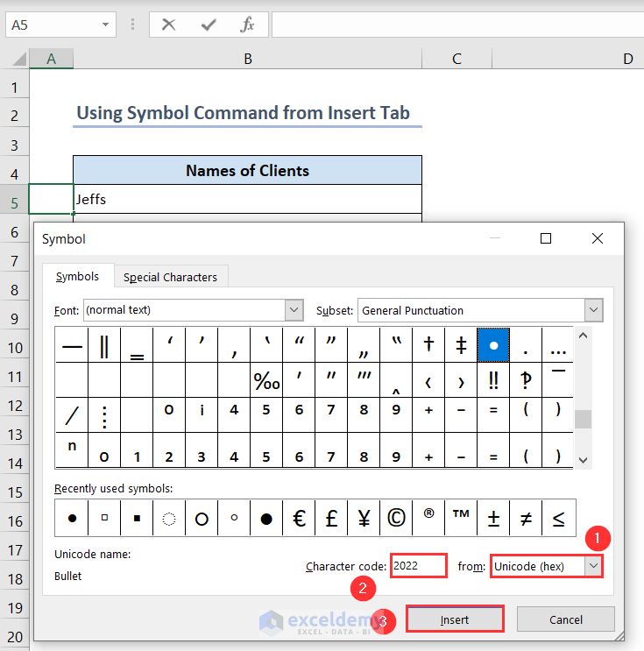
Task: Pick recent trademark ™ symbol
Action: [x=461, y=518]
